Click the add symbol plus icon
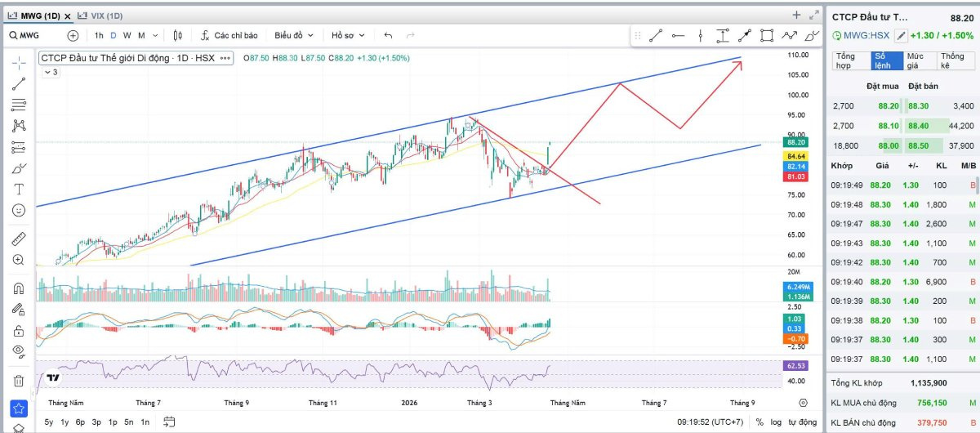This screenshot has width=980, height=433. tap(73, 35)
